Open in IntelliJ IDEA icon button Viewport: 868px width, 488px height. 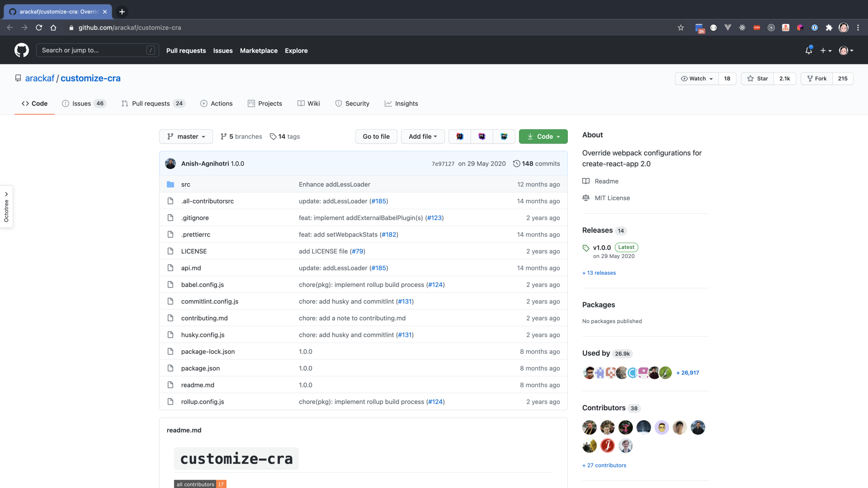(x=460, y=136)
